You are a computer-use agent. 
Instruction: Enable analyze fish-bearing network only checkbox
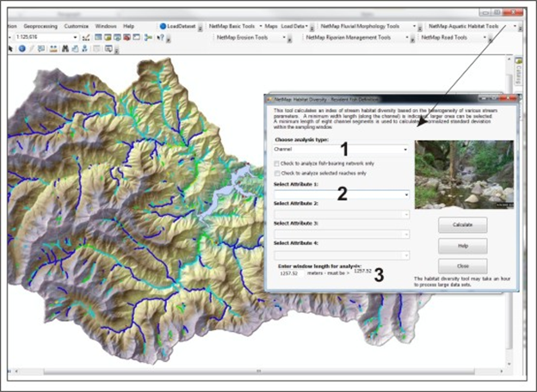(276, 163)
